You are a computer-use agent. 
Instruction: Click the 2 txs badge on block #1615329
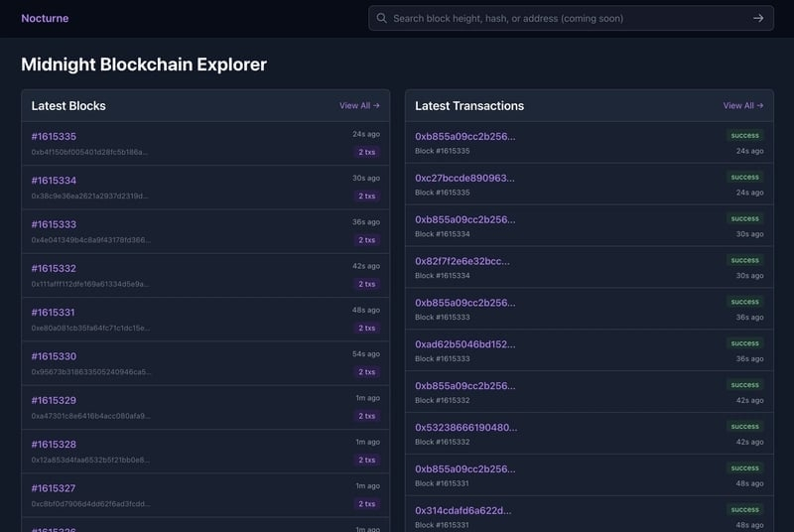click(367, 416)
